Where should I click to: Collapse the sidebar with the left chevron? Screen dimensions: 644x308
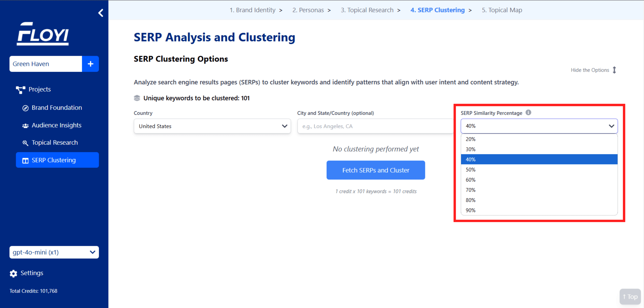pyautogui.click(x=101, y=13)
